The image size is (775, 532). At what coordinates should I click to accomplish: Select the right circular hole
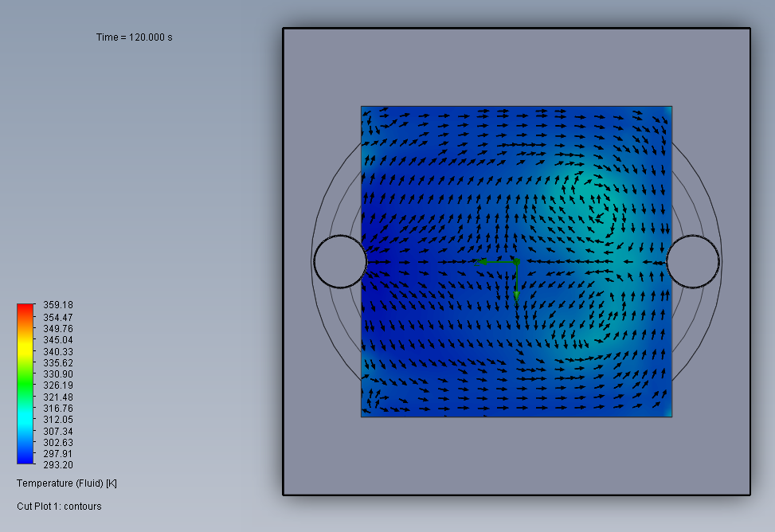coord(693,261)
